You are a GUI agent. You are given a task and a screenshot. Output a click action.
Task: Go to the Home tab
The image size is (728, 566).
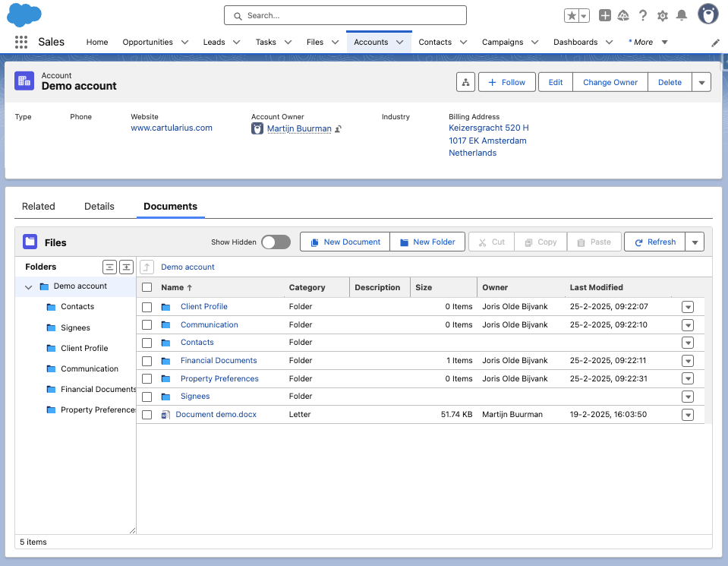tap(97, 43)
